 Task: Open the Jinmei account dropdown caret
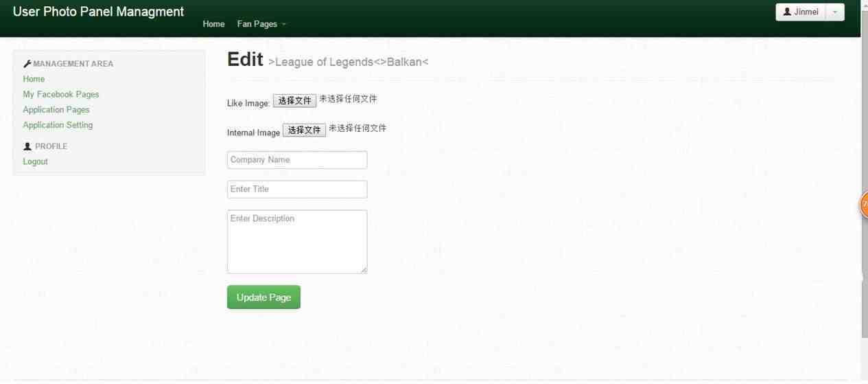(x=835, y=12)
